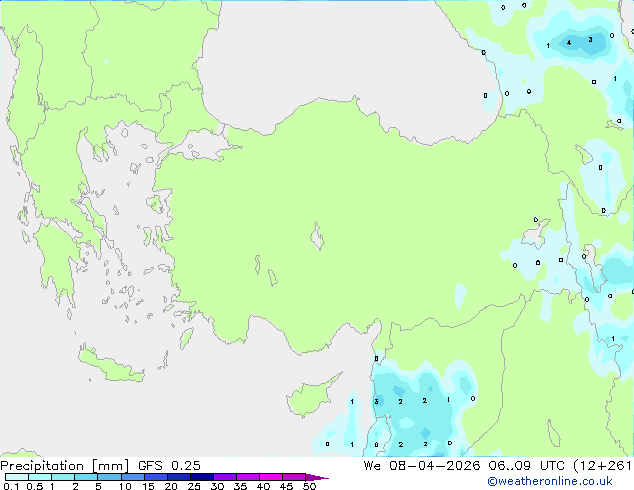Image resolution: width=634 pixels, height=490 pixels.
Task: Click the legend label '45'
Action: click(x=286, y=486)
